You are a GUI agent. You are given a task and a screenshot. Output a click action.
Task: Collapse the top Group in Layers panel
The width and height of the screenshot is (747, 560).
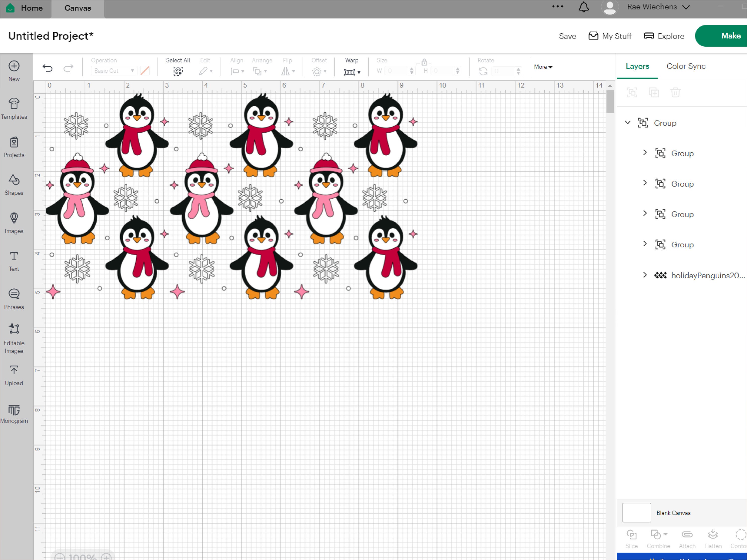(628, 122)
